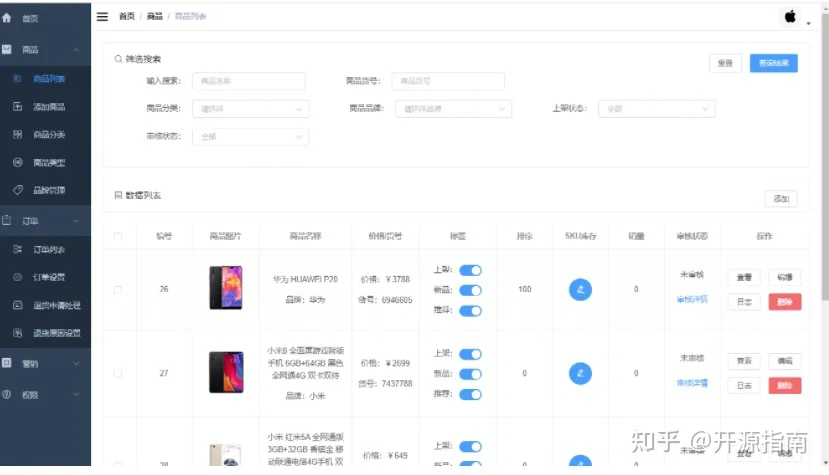Toggle 推荐 switch for 小米8
The height and width of the screenshot is (475, 829).
click(470, 394)
